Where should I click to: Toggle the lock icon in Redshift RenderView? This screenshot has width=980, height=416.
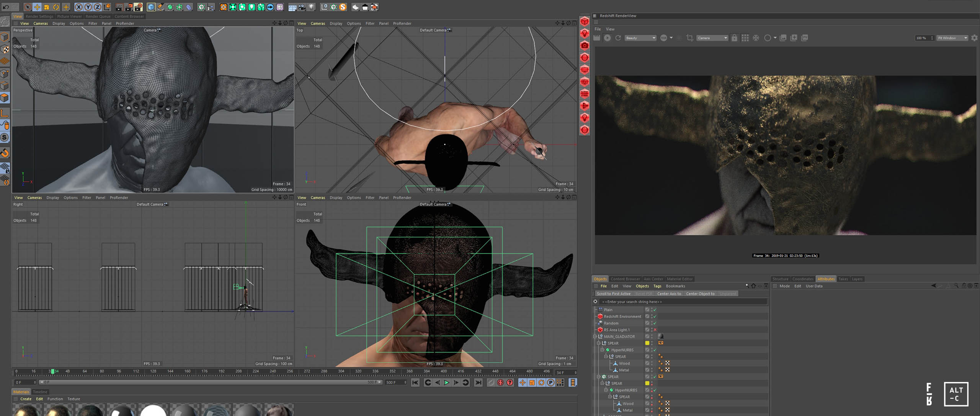(734, 38)
